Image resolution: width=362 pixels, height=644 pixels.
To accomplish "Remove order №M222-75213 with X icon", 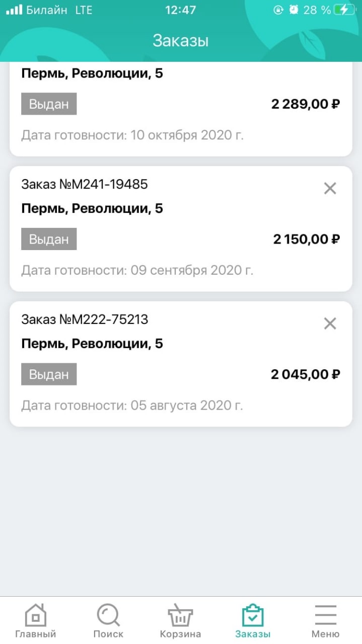I will [330, 324].
